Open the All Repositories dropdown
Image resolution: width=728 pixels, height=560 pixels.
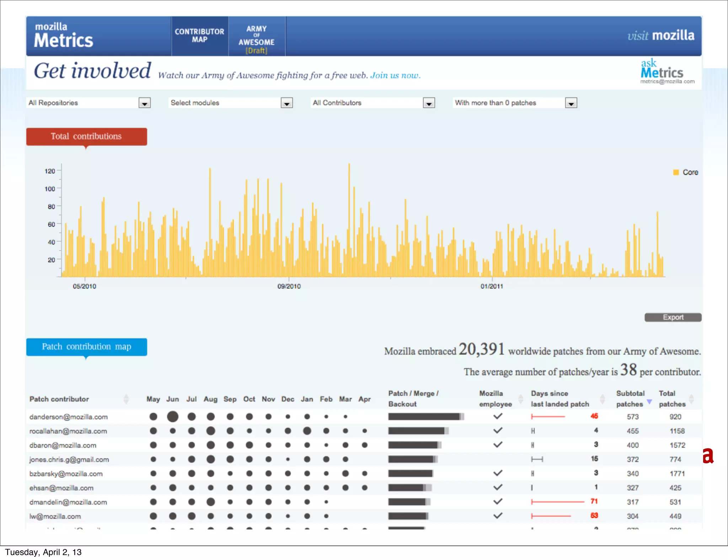click(144, 103)
